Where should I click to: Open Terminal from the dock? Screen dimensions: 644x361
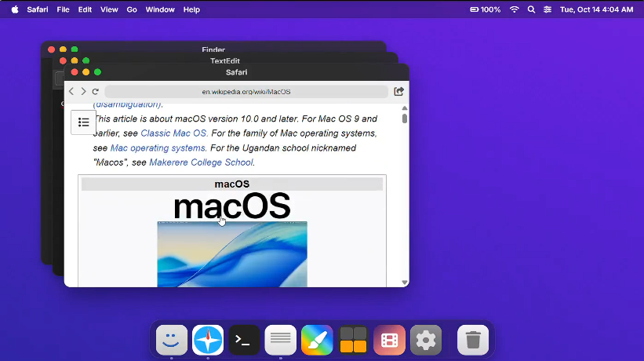244,340
